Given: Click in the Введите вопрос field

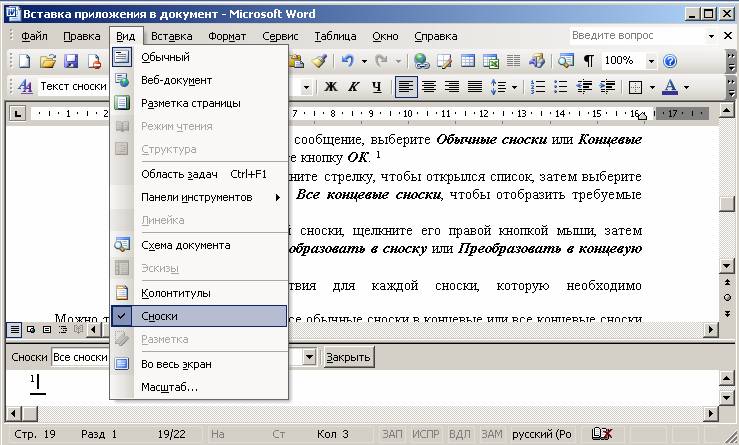Looking at the screenshot, I should tap(637, 35).
